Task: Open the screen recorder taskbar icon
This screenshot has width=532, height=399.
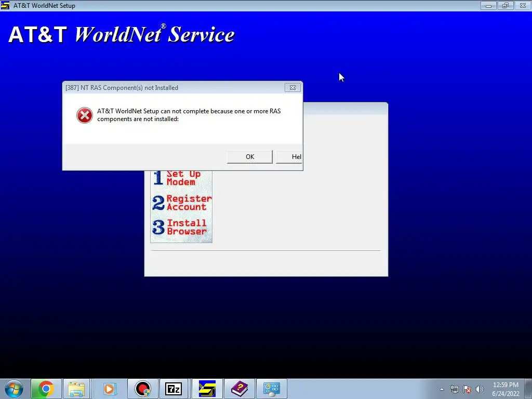Action: [x=143, y=389]
